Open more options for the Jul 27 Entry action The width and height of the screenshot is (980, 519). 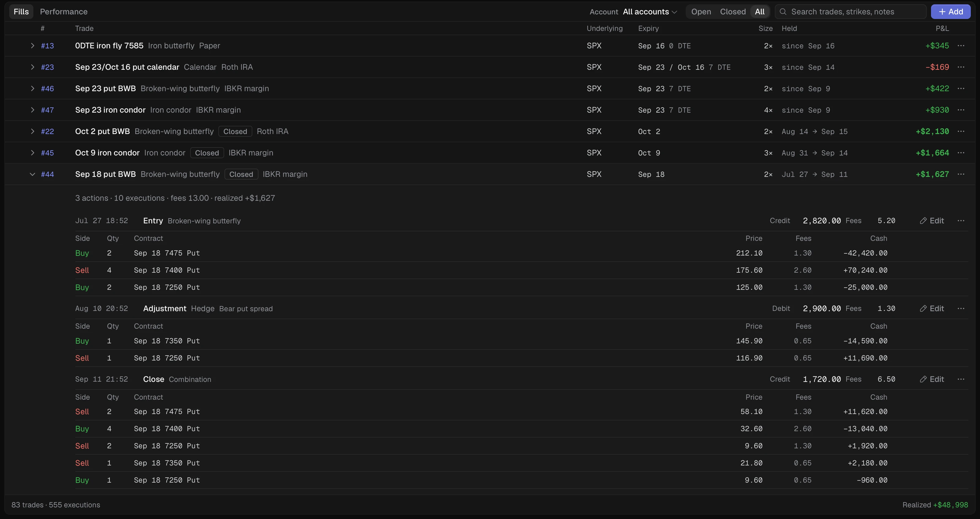pyautogui.click(x=961, y=221)
